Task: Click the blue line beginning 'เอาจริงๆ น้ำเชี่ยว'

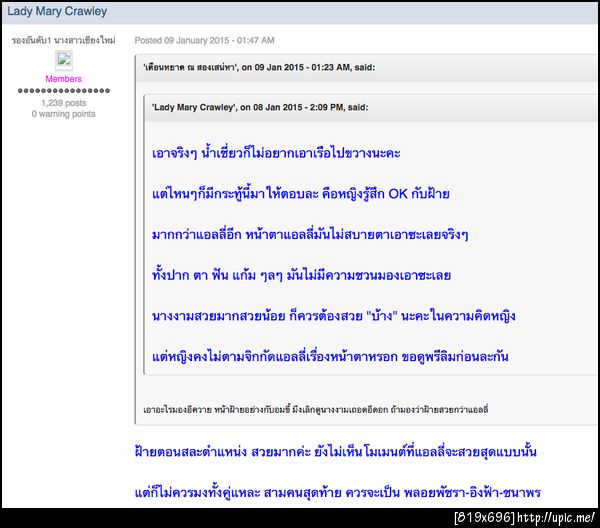Action: [276, 153]
